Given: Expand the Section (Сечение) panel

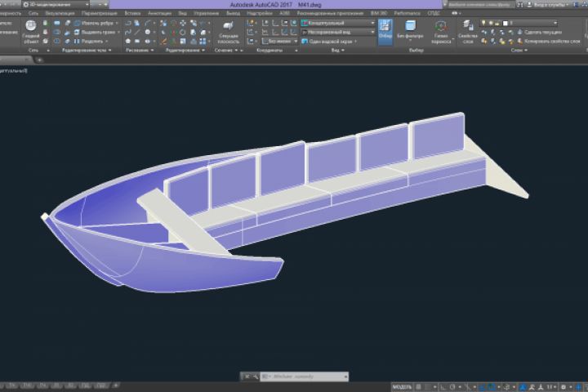Looking at the screenshot, I should [225, 50].
